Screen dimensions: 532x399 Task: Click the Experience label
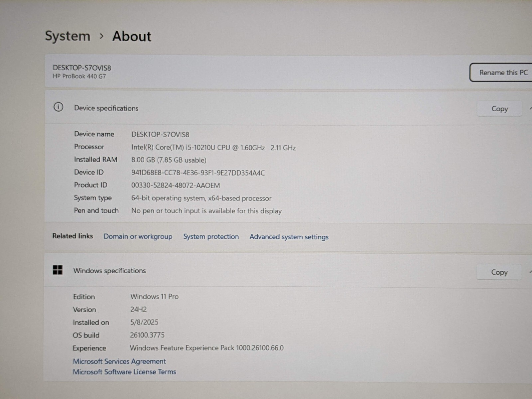pyautogui.click(x=89, y=348)
